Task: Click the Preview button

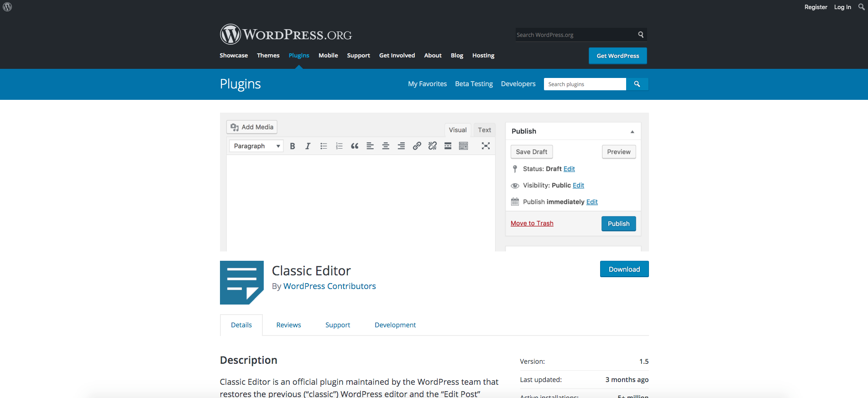Action: point(619,152)
